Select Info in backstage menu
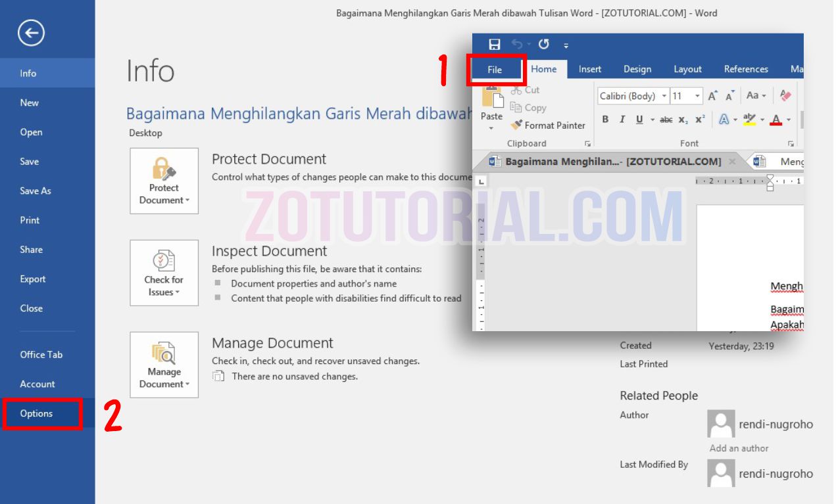This screenshot has width=836, height=504. [x=47, y=73]
